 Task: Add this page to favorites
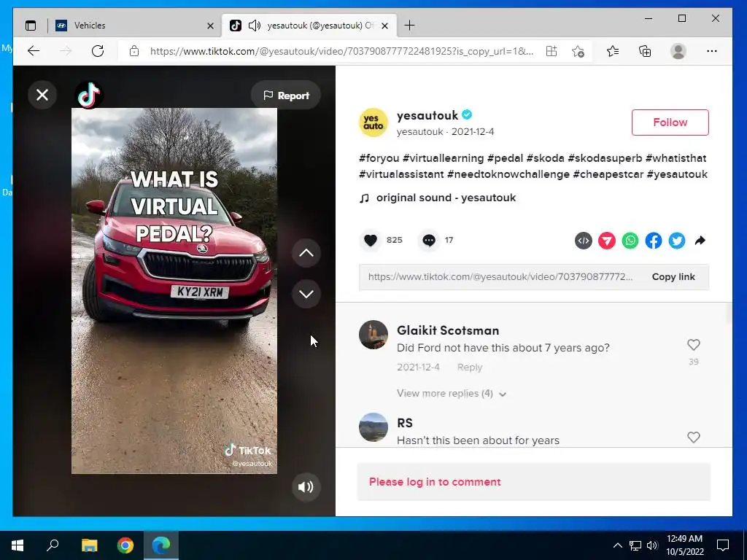[578, 51]
